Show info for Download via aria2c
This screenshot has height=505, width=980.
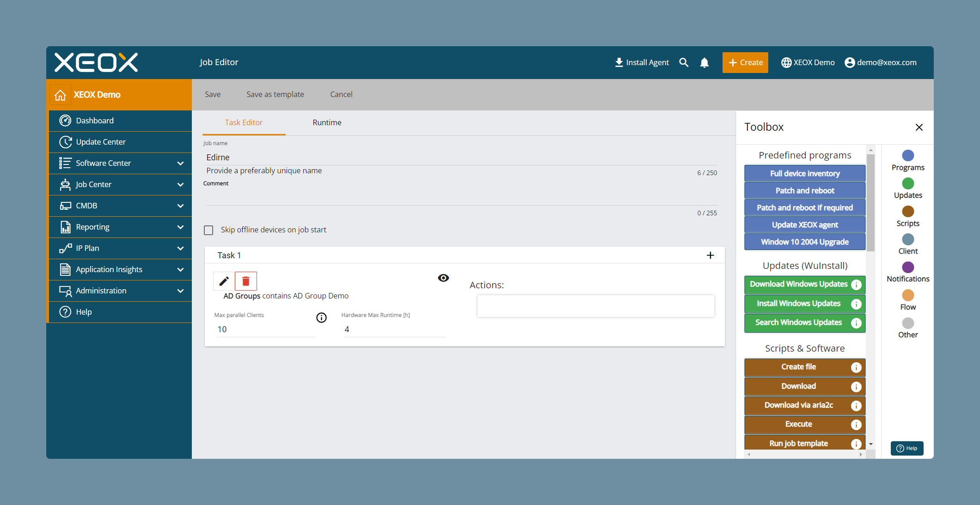coord(856,406)
